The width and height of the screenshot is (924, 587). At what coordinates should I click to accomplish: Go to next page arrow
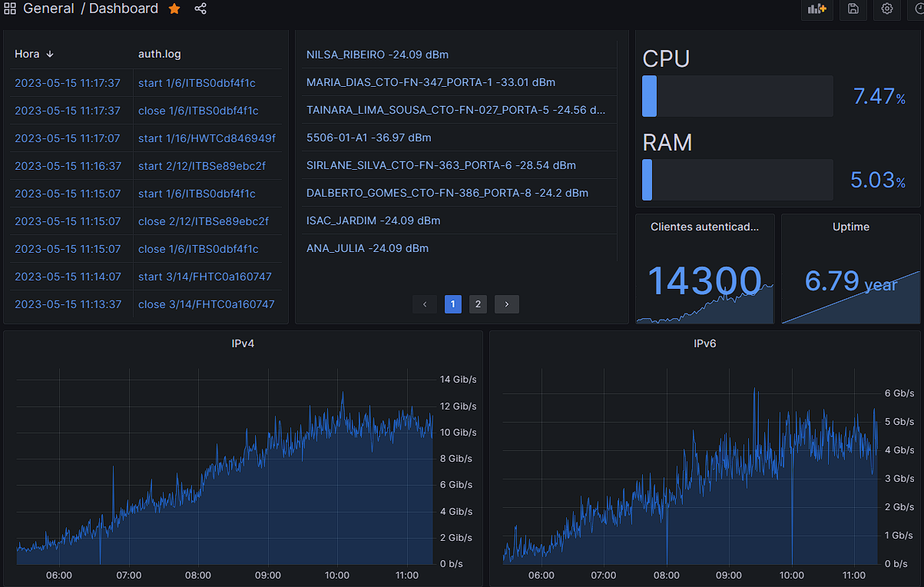(507, 304)
